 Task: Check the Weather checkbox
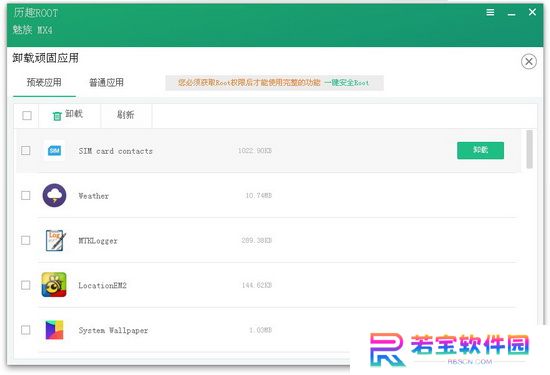(x=26, y=195)
